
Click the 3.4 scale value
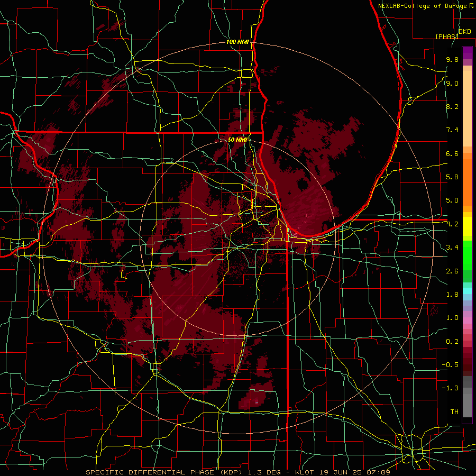coord(452,248)
